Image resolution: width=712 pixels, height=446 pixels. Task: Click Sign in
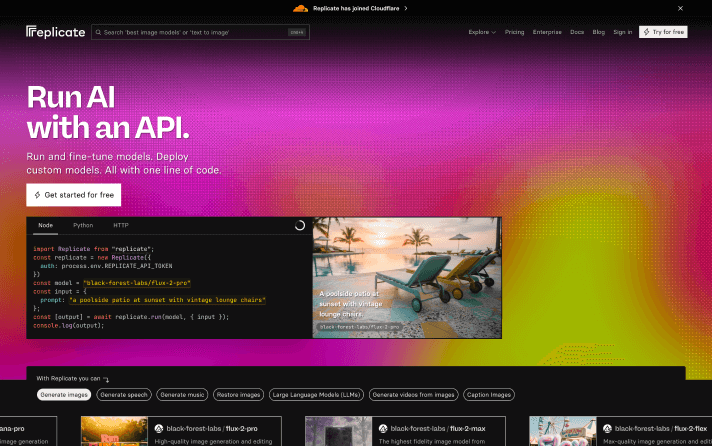pos(623,32)
